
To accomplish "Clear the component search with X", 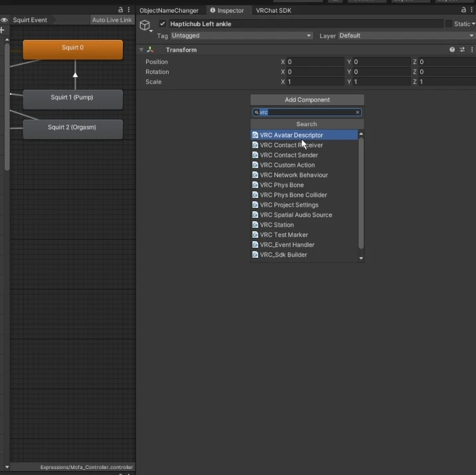I will pyautogui.click(x=358, y=112).
